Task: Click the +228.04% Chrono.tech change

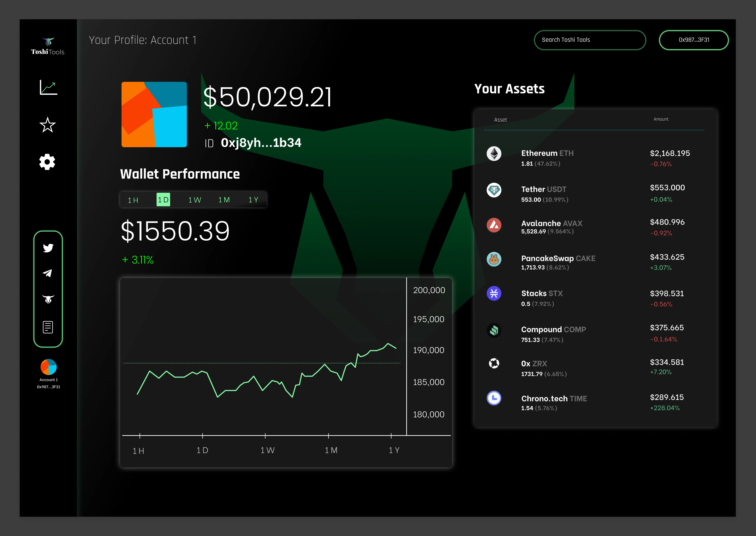Action: 665,408
